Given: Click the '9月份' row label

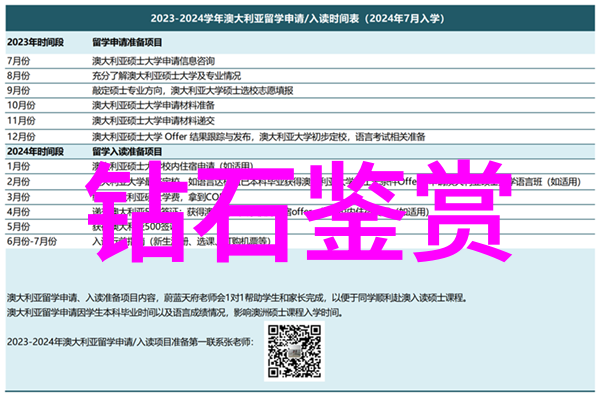Looking at the screenshot, I should (18, 91).
